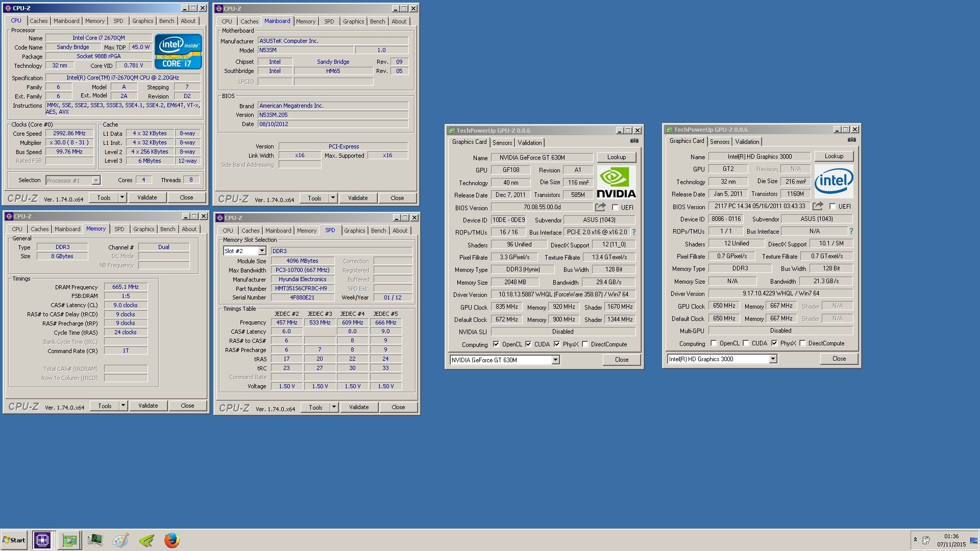980x551 pixels.
Task: Click the Intel Core i7 badge in CPU-Z
Action: click(178, 52)
